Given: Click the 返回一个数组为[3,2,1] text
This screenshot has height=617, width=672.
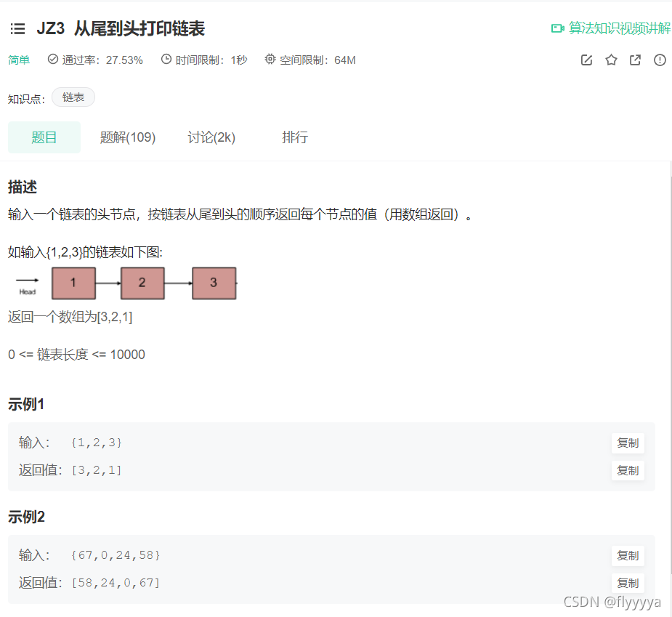Looking at the screenshot, I should click(x=70, y=317).
